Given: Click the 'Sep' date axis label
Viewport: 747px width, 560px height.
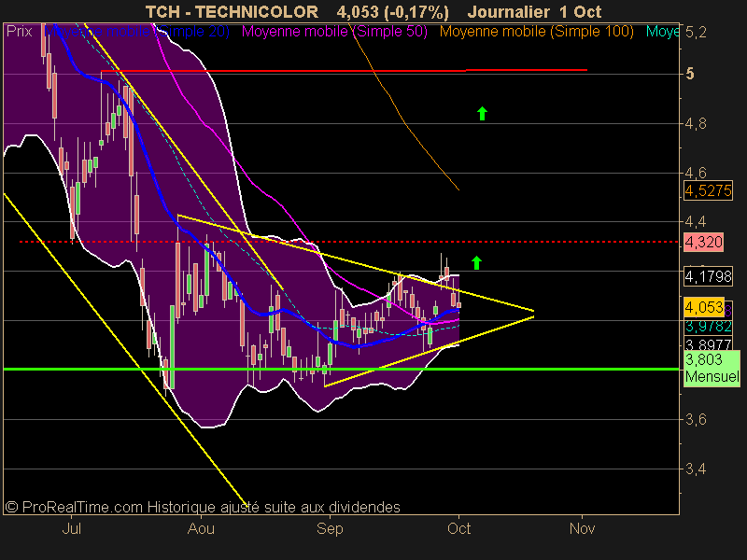Looking at the screenshot, I should pyautogui.click(x=330, y=528).
